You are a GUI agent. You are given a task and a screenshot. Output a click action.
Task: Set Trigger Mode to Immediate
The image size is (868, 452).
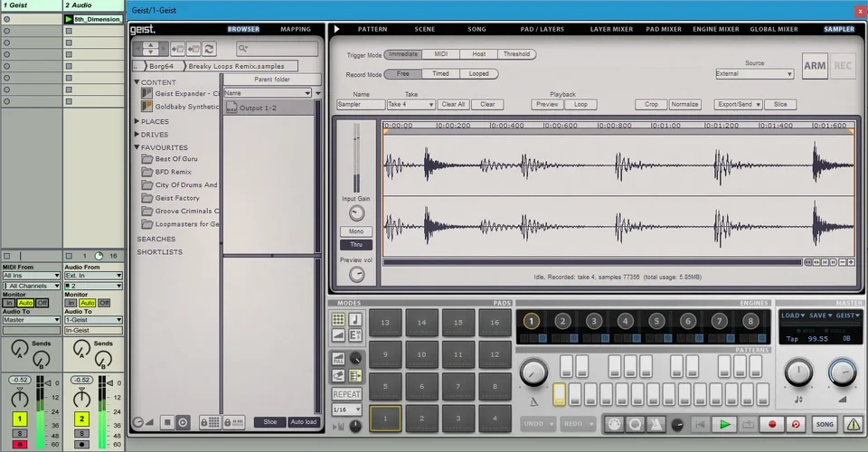(x=403, y=54)
